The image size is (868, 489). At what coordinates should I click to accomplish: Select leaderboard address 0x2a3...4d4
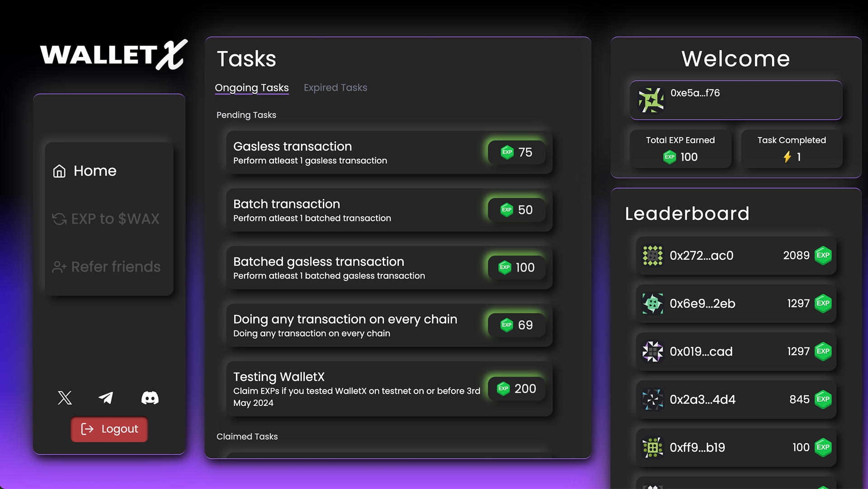(703, 399)
